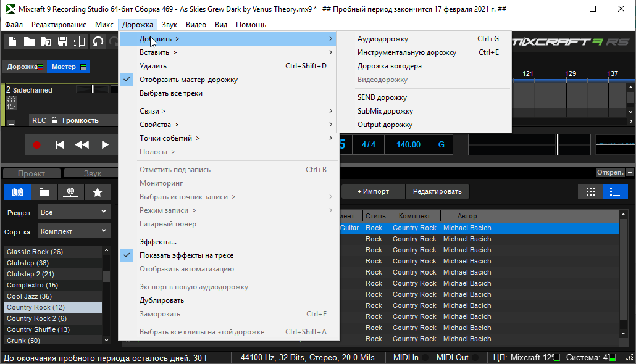Click the Откреп. undock button
636x364 pixels.
(x=610, y=172)
